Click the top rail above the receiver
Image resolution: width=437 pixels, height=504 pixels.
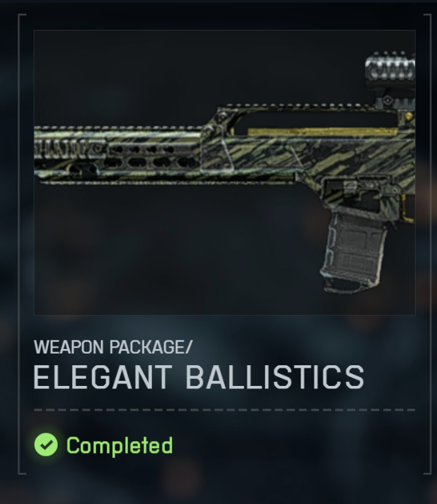[299, 106]
